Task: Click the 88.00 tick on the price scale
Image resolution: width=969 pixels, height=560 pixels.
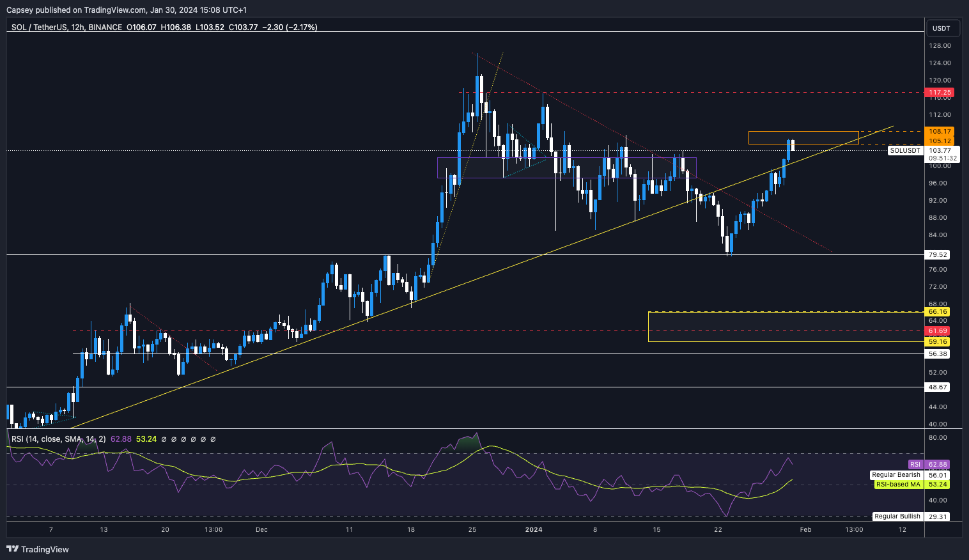Action: click(938, 218)
